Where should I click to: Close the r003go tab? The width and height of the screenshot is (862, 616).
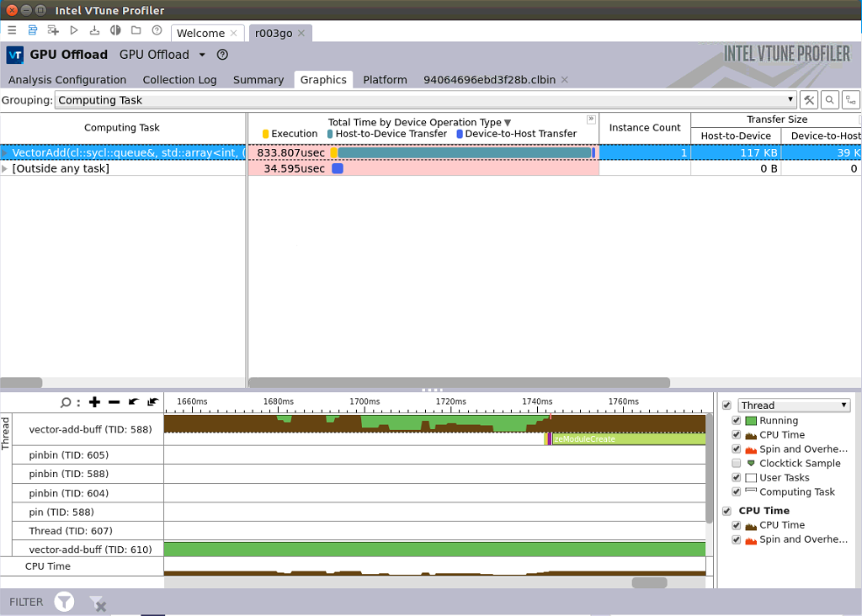click(x=301, y=33)
